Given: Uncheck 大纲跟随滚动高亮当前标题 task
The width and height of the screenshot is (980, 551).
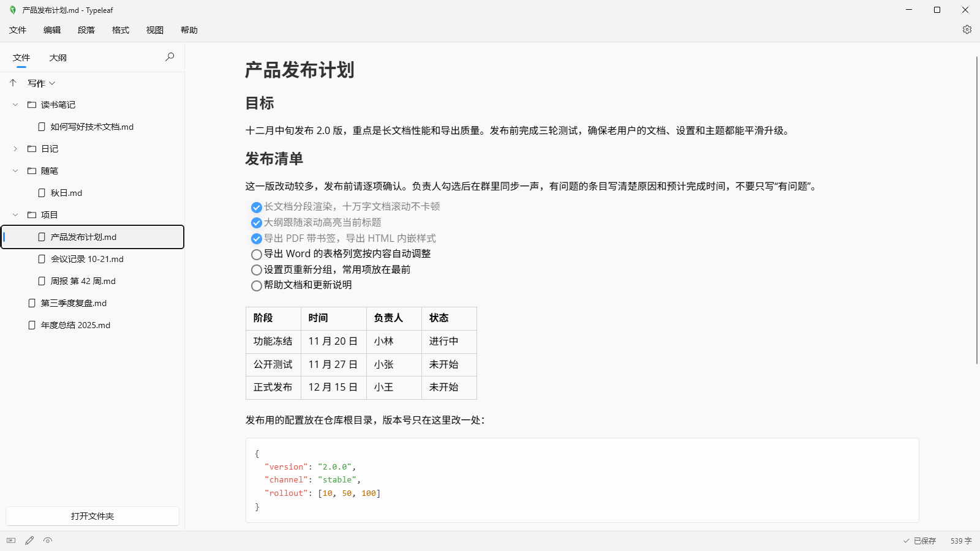Looking at the screenshot, I should pos(257,223).
